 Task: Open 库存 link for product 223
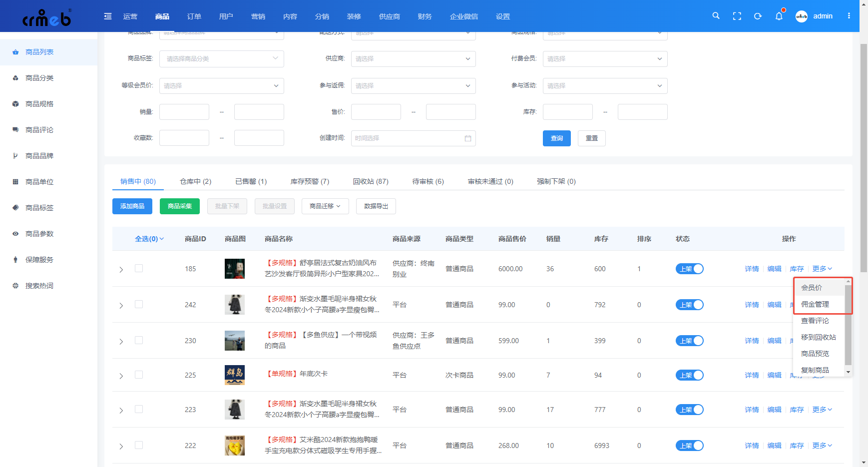[x=797, y=410]
